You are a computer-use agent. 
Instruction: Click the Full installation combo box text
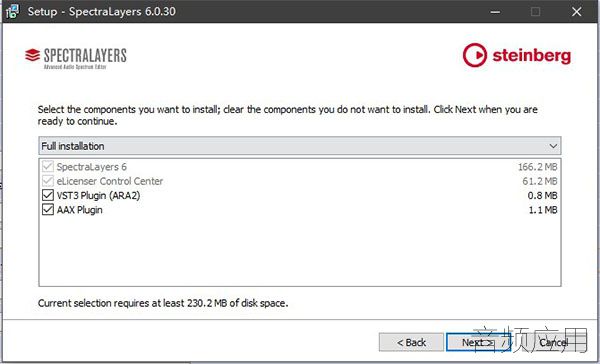click(73, 146)
